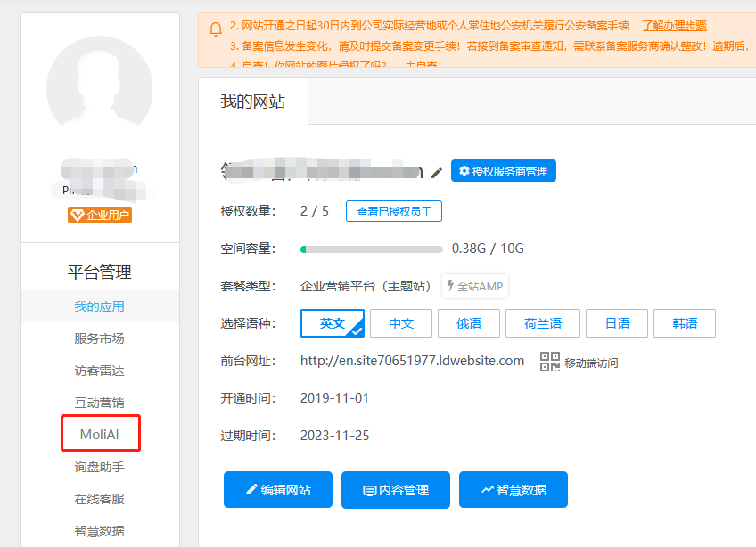Collapse the 平台管理 sidebar section

(98, 272)
